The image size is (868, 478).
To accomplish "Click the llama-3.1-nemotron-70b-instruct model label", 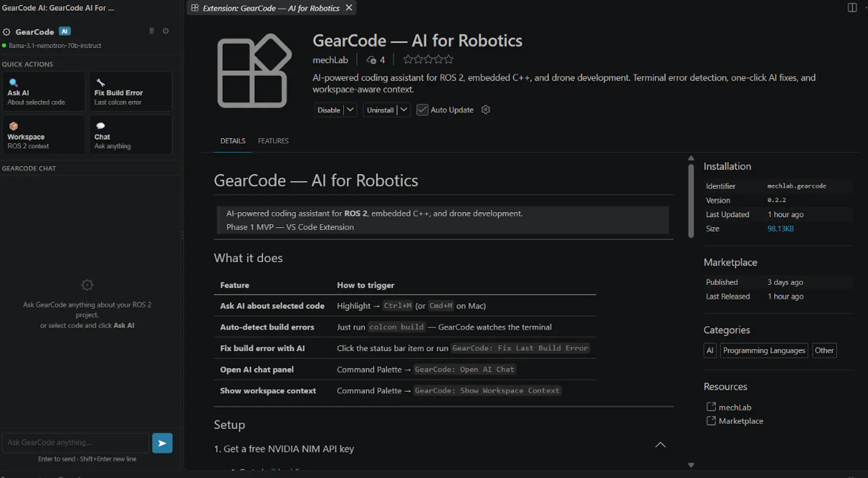I will tap(55, 46).
